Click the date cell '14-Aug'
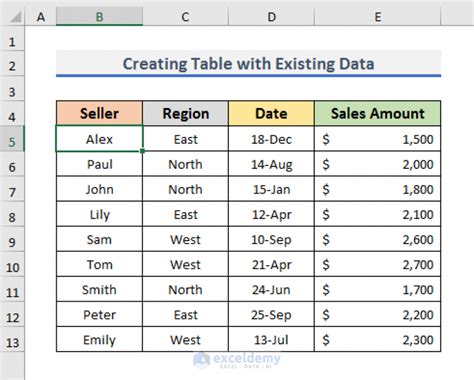Image resolution: width=474 pixels, height=380 pixels. pos(271,164)
